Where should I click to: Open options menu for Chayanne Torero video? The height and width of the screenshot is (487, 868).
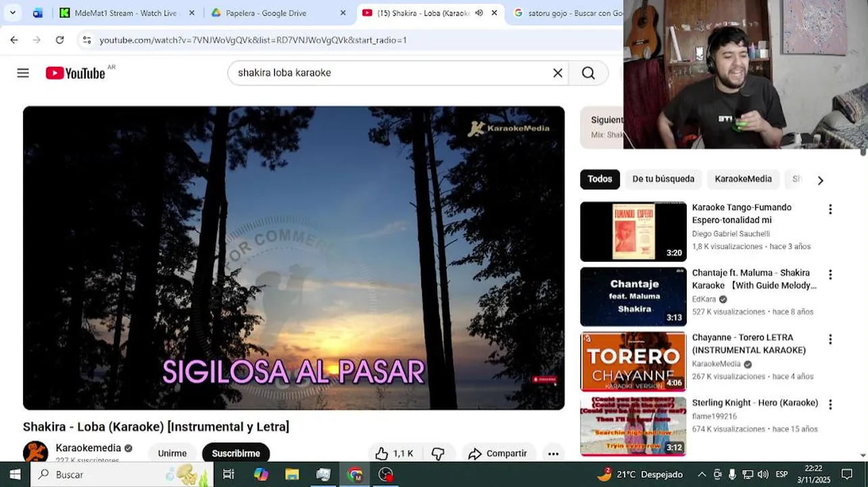click(830, 340)
